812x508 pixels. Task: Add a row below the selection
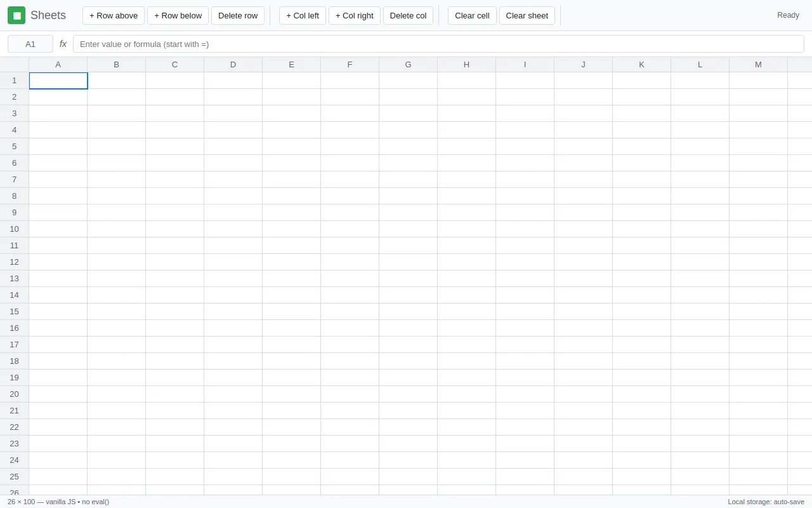pos(178,15)
